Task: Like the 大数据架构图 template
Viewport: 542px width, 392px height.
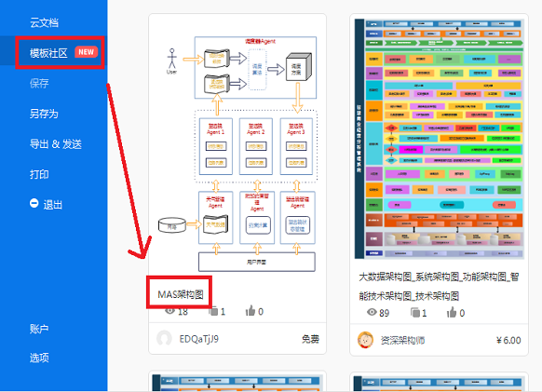Action: tap(452, 313)
